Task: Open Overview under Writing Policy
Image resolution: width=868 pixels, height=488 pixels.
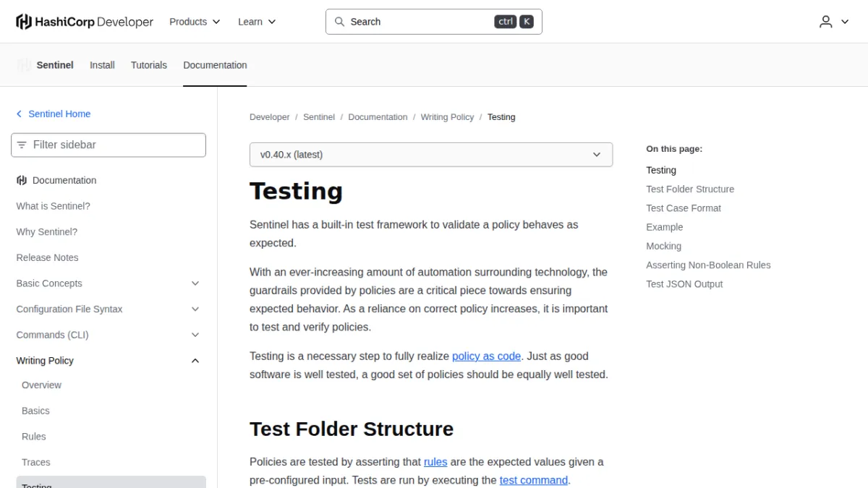Action: pyautogui.click(x=42, y=385)
